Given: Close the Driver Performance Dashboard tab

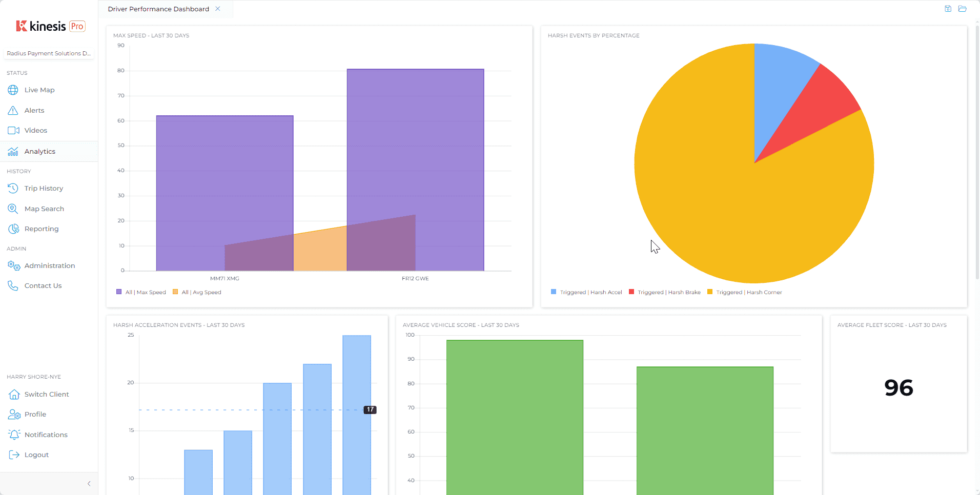Looking at the screenshot, I should tap(218, 9).
